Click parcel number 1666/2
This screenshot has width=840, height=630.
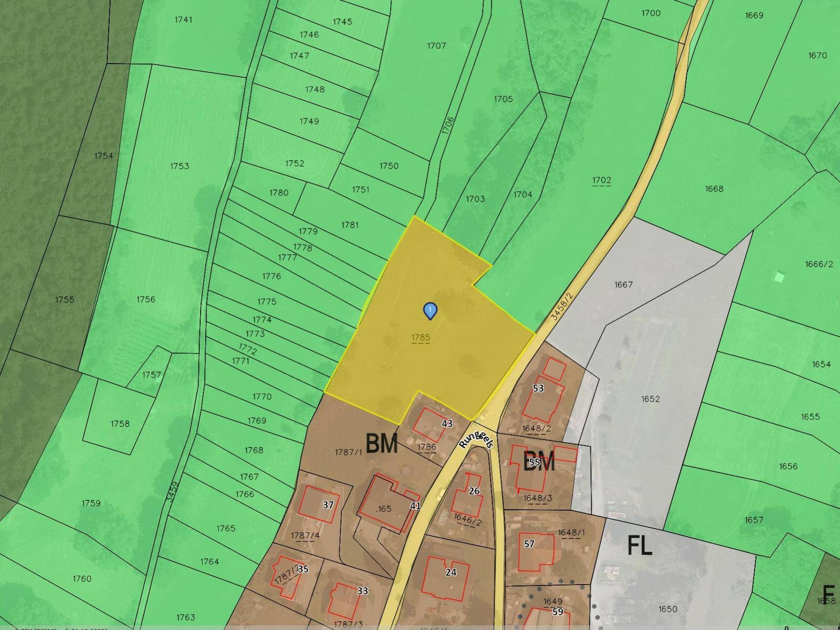pos(819,264)
